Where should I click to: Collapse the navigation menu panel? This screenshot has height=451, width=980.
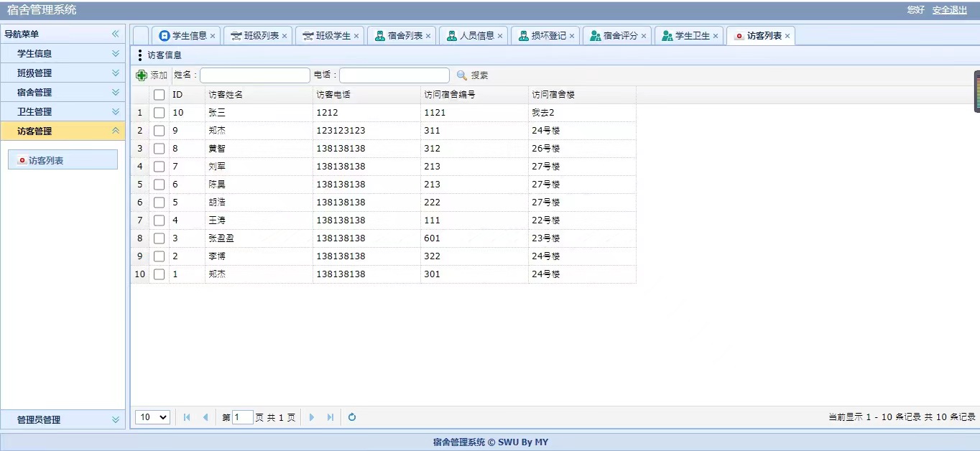coord(115,34)
